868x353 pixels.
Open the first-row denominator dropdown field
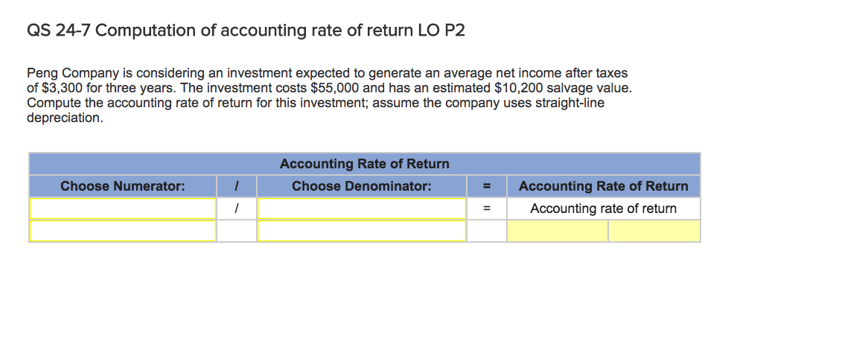[361, 209]
